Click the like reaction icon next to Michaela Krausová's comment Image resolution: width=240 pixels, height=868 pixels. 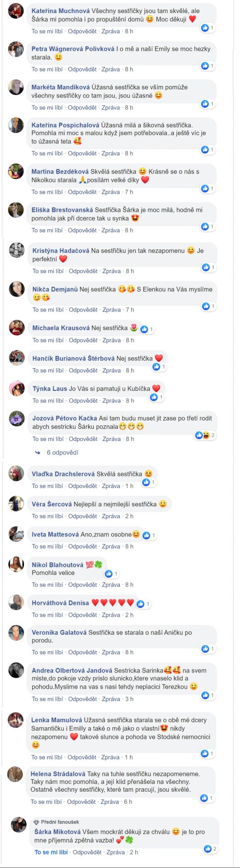coord(144,329)
